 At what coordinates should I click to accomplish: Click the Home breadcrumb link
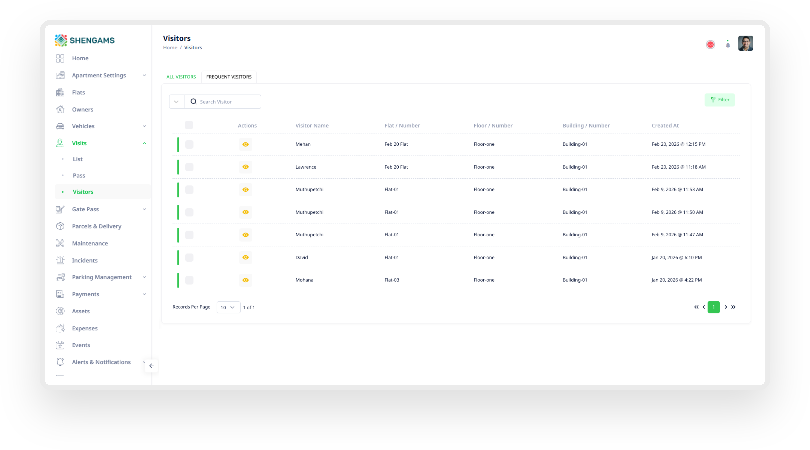pos(170,48)
